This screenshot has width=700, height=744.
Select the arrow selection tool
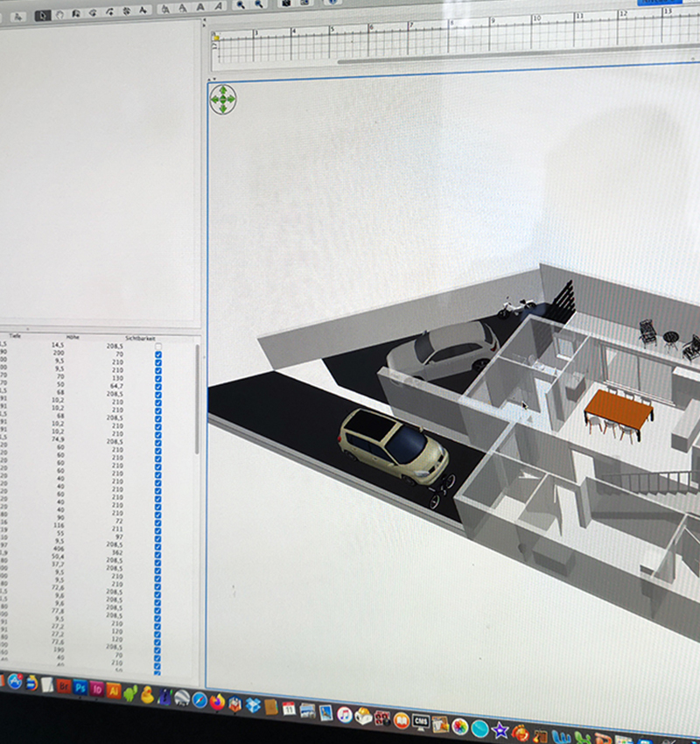pos(42,11)
